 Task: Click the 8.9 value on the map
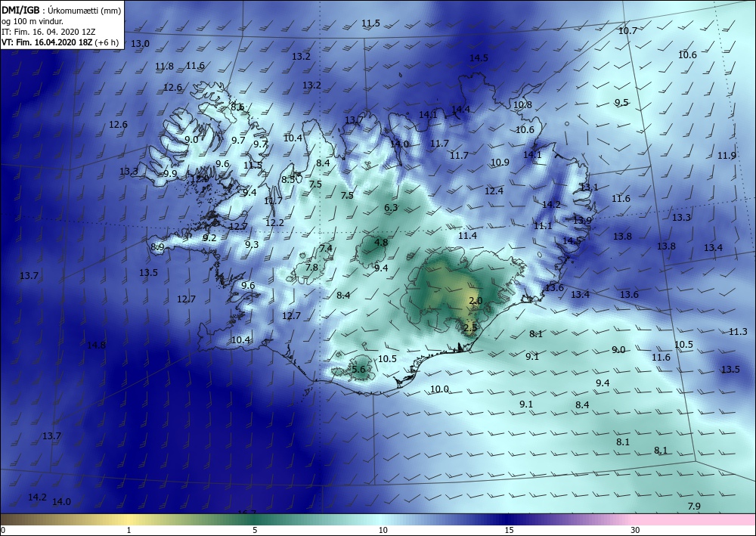(x=158, y=247)
